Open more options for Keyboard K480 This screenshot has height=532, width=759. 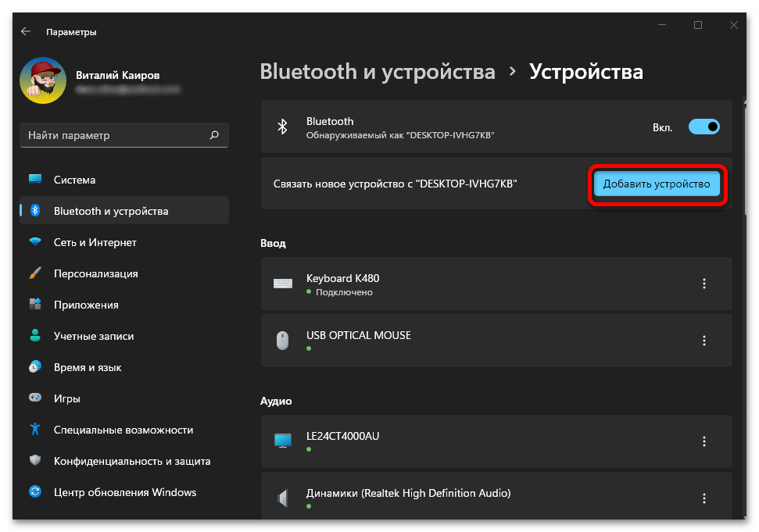704,284
